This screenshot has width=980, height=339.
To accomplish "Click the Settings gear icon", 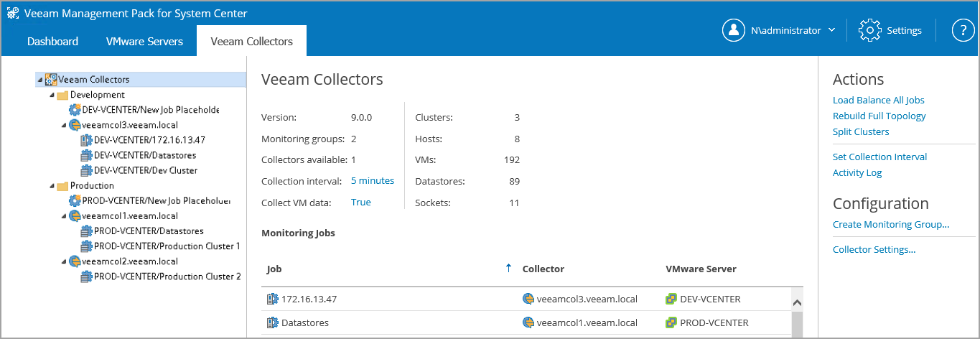I will (869, 30).
